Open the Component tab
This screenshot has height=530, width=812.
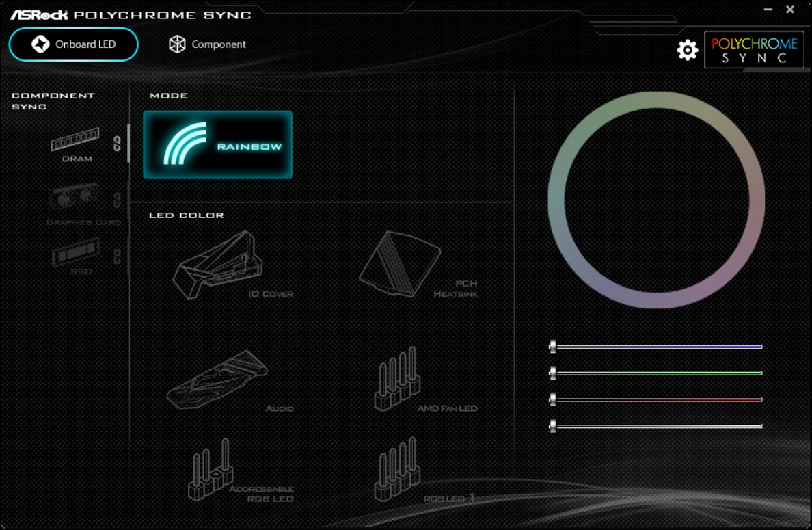(207, 44)
